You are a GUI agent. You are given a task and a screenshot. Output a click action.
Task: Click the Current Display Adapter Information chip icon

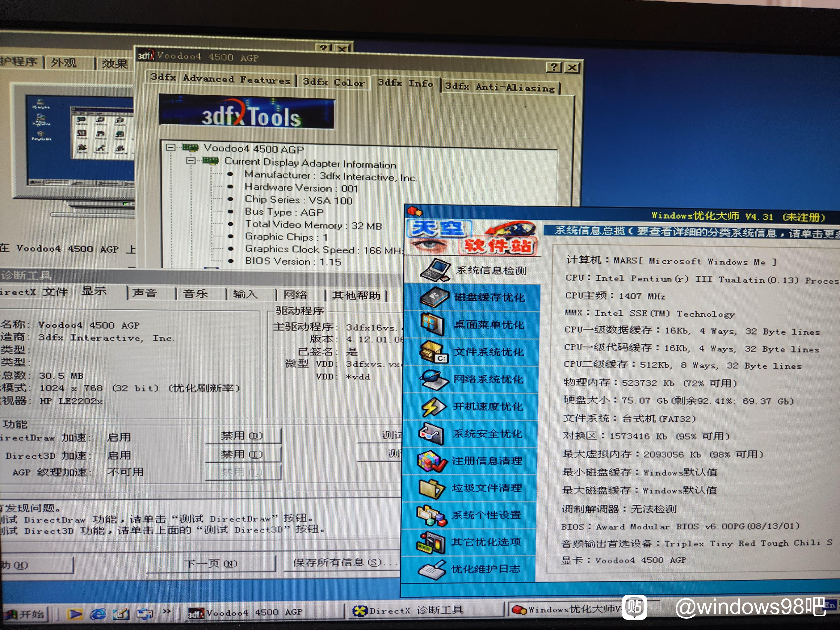click(x=210, y=161)
